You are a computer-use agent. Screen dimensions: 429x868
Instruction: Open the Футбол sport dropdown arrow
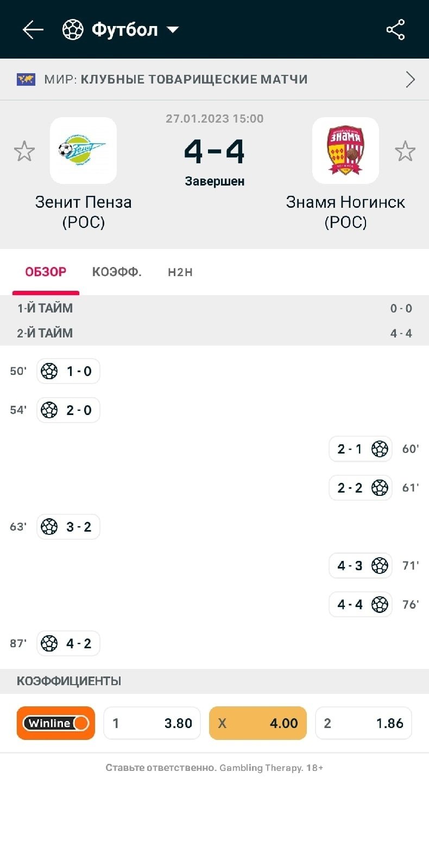pyautogui.click(x=173, y=29)
